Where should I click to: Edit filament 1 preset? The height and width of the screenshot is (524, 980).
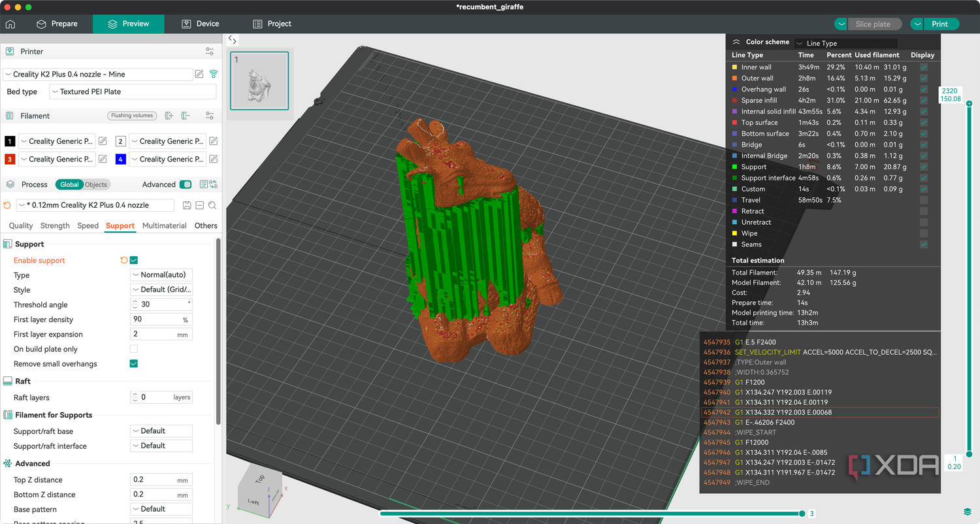point(103,141)
